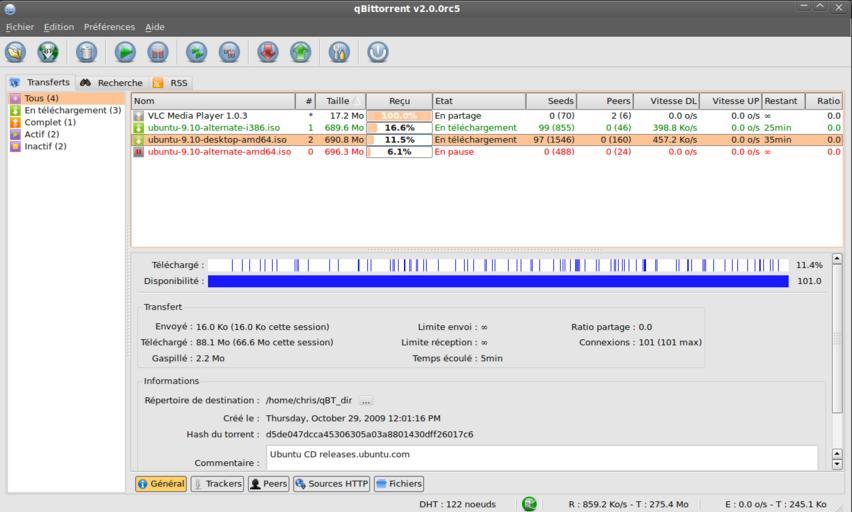The height and width of the screenshot is (512, 852).
Task: Click the add torrent URL globe icon
Action: (x=48, y=52)
